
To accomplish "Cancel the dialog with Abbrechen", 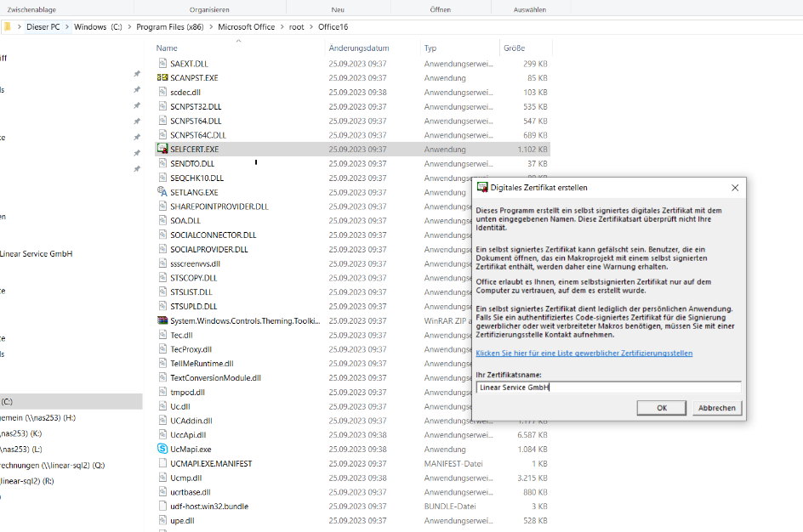I will click(716, 408).
